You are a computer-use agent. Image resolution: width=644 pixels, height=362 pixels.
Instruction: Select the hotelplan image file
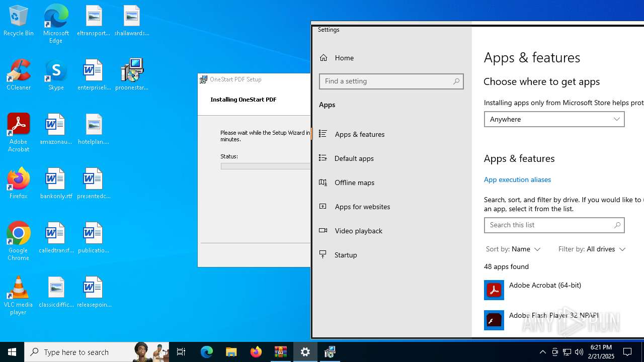click(94, 129)
